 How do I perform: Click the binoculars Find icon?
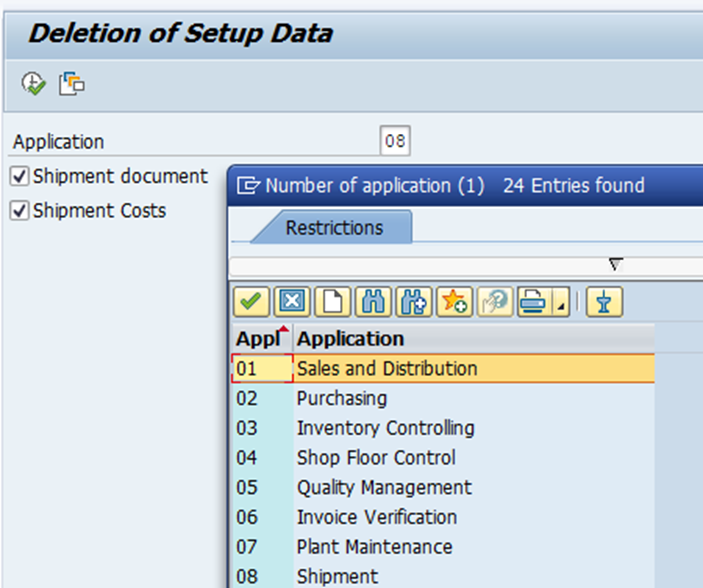point(373,301)
